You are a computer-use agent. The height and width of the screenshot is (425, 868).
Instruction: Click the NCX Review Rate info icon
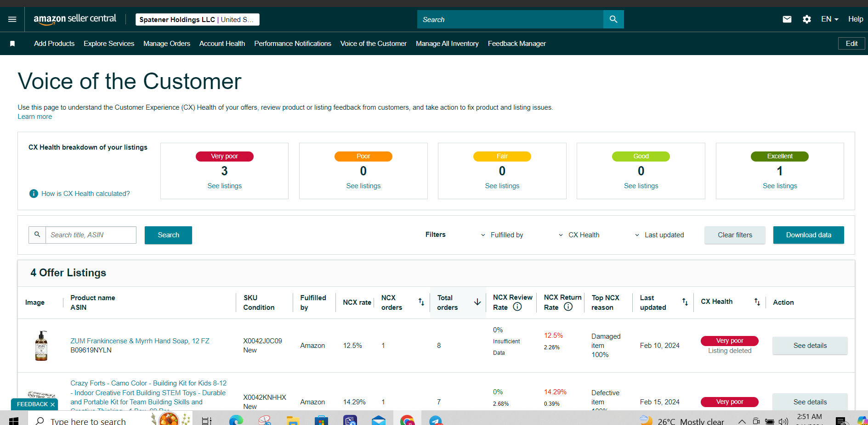coord(517,307)
